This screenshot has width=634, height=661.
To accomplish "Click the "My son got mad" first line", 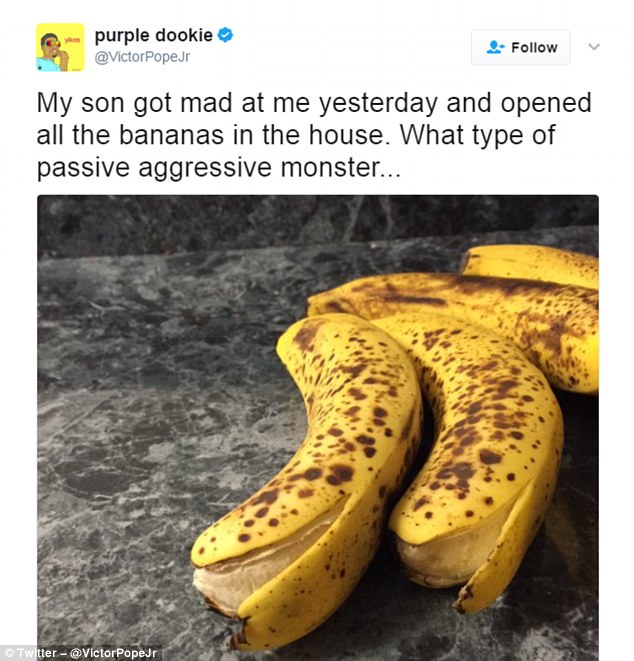I will 314,103.
